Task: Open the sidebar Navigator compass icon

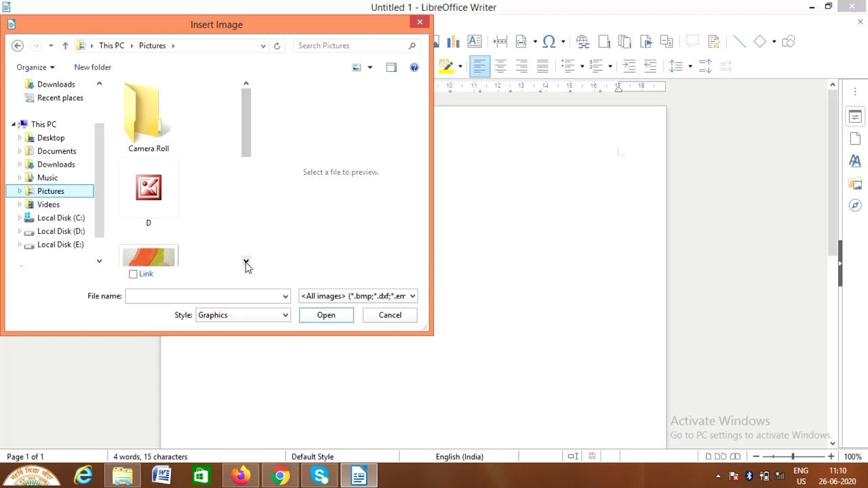Action: (x=855, y=205)
